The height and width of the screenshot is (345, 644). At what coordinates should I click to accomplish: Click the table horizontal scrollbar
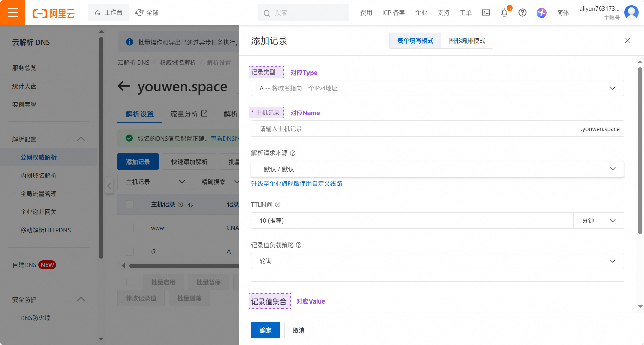tap(184, 266)
